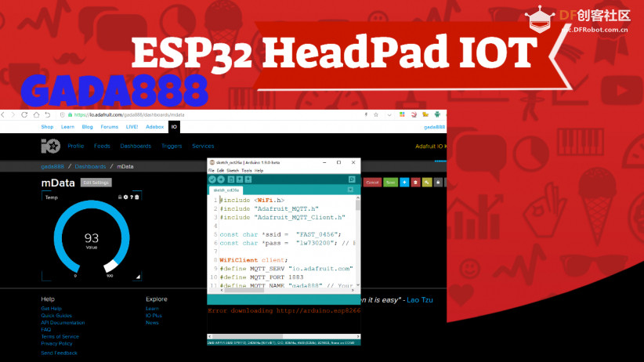Screen dimensions: 644x362
Task: Click the blue plus add block button
Action: pos(404,183)
